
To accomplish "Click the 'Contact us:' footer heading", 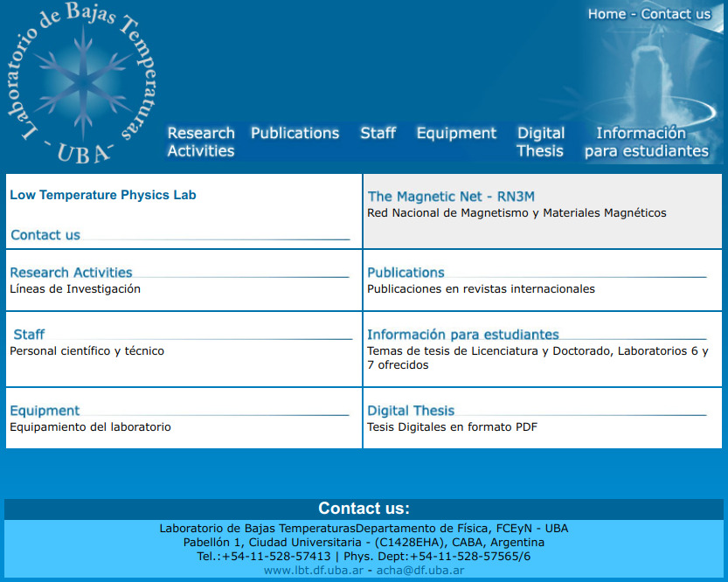I will pyautogui.click(x=364, y=509).
